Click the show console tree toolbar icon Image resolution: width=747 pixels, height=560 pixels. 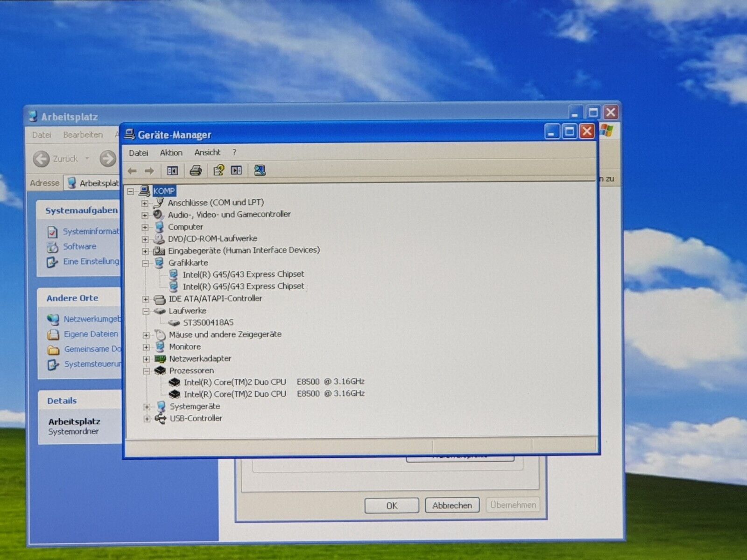pyautogui.click(x=172, y=171)
